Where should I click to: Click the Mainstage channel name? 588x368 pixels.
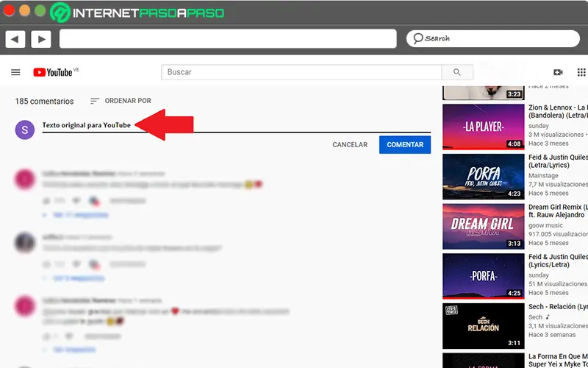(x=543, y=175)
